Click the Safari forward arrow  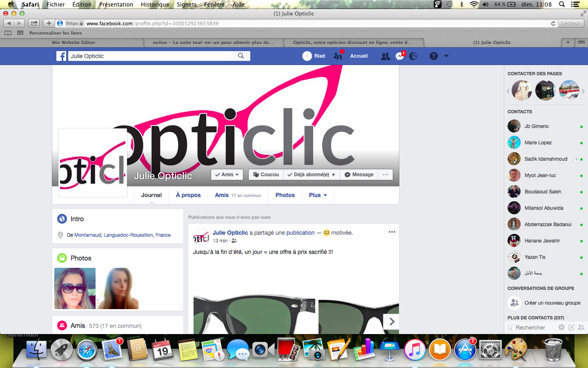[x=19, y=23]
